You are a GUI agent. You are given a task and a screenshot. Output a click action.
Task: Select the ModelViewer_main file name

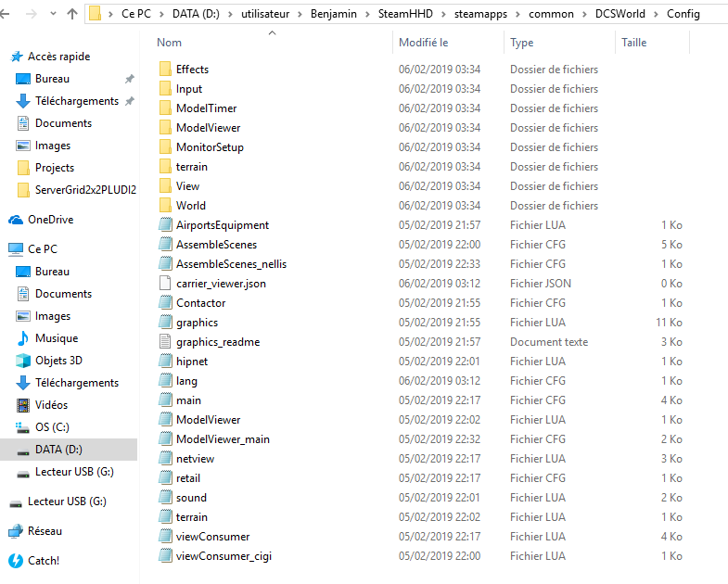tap(223, 439)
